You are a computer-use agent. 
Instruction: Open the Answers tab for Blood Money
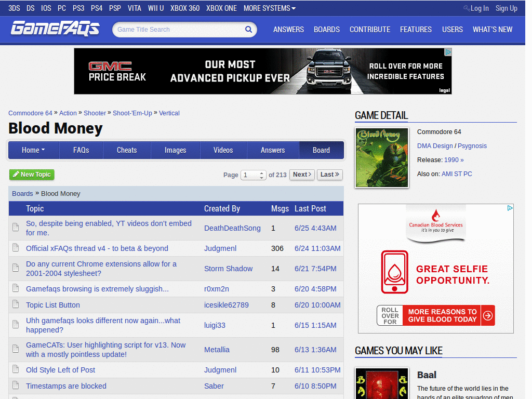point(273,150)
